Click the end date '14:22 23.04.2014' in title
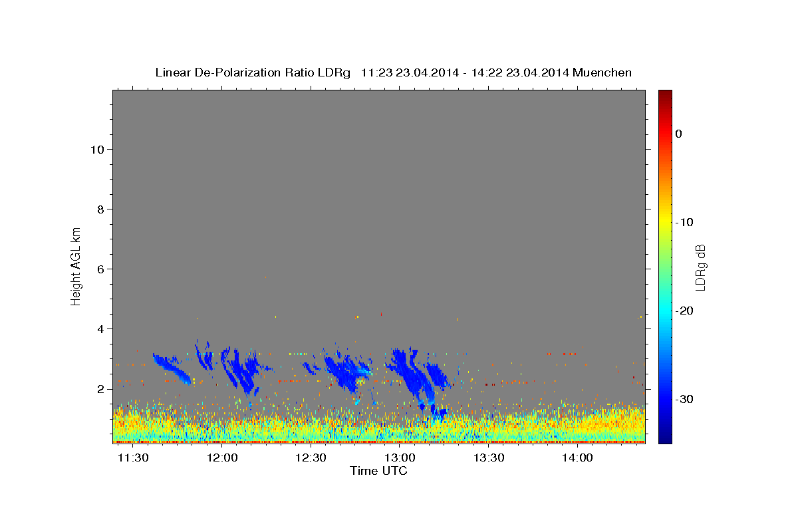 coord(519,72)
